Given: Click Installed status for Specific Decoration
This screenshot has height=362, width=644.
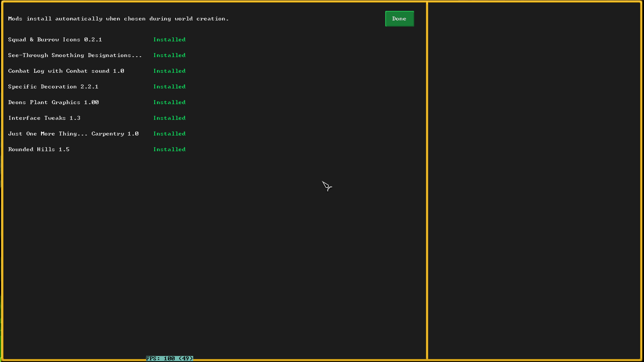Looking at the screenshot, I should click(x=169, y=86).
